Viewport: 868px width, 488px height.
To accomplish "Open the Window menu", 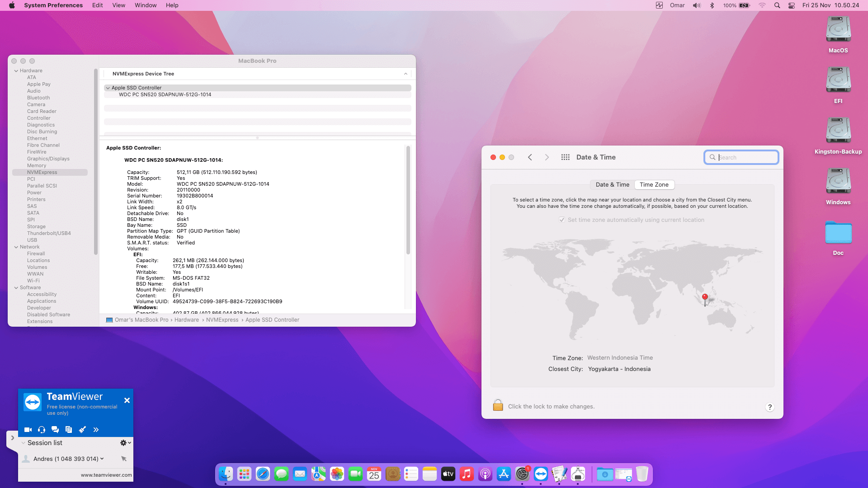I will (145, 5).
